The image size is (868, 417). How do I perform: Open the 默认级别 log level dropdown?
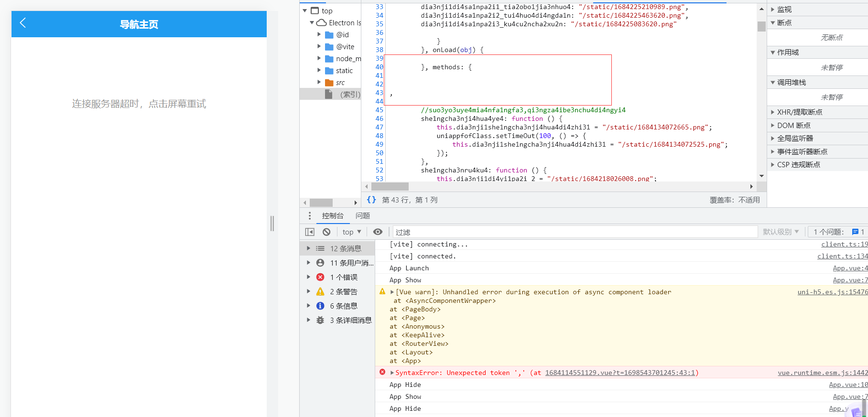(x=781, y=232)
